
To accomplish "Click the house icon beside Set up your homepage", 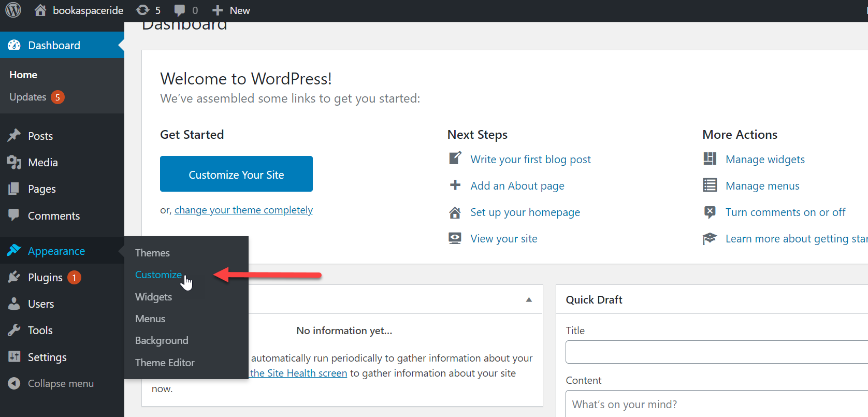I will click(455, 212).
